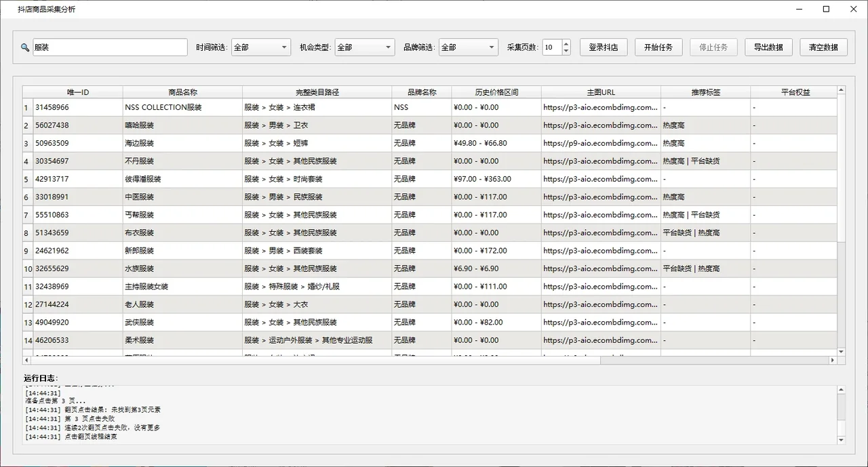The height and width of the screenshot is (467, 868).
Task: Click the table's vertical scrollbar down arrow
Action: point(842,352)
